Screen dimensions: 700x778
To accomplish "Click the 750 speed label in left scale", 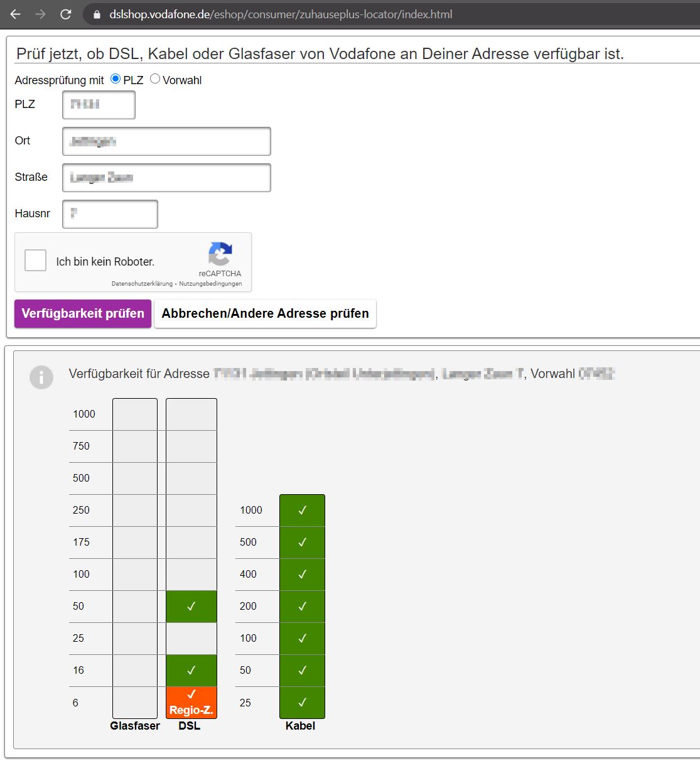I will [x=81, y=446].
